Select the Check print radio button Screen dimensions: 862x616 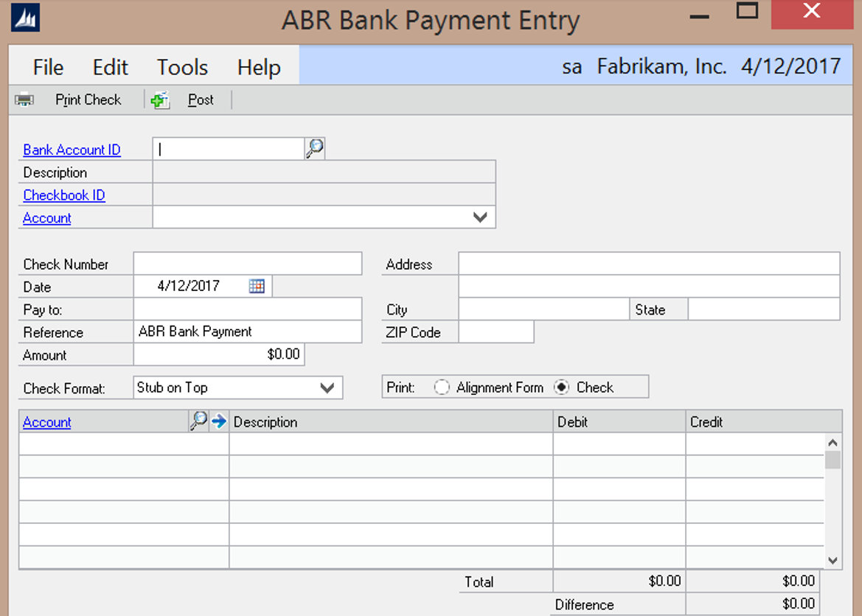[562, 387]
